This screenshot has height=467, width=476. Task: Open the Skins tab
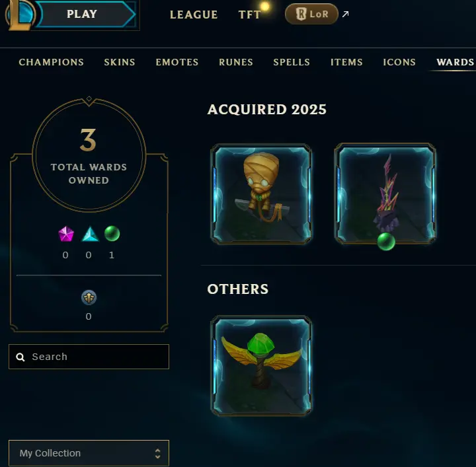tap(120, 62)
